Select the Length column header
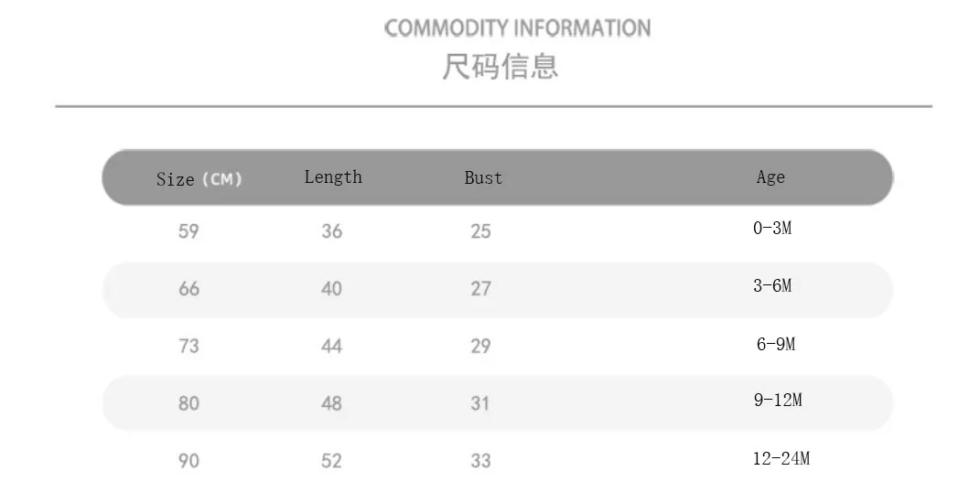This screenshot has height=503, width=980. coord(333,177)
